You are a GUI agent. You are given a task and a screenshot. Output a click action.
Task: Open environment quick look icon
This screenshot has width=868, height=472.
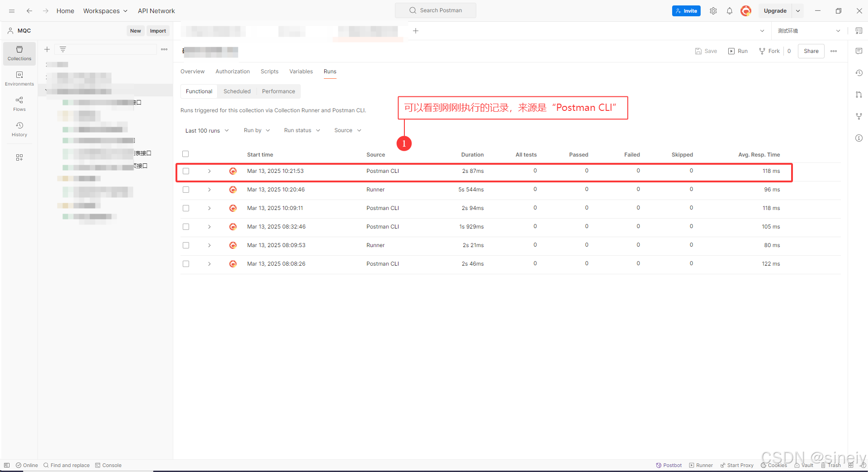859,31
